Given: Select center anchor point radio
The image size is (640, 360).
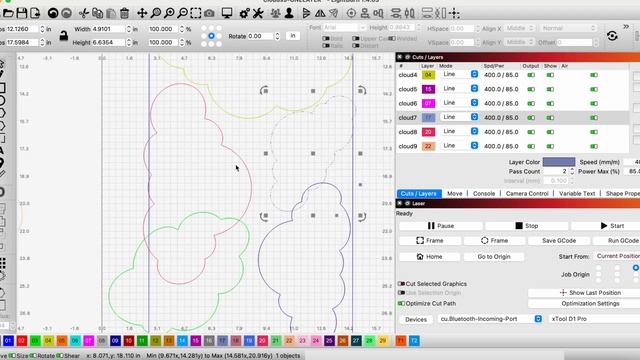Looking at the screenshot, I should click(211, 36).
